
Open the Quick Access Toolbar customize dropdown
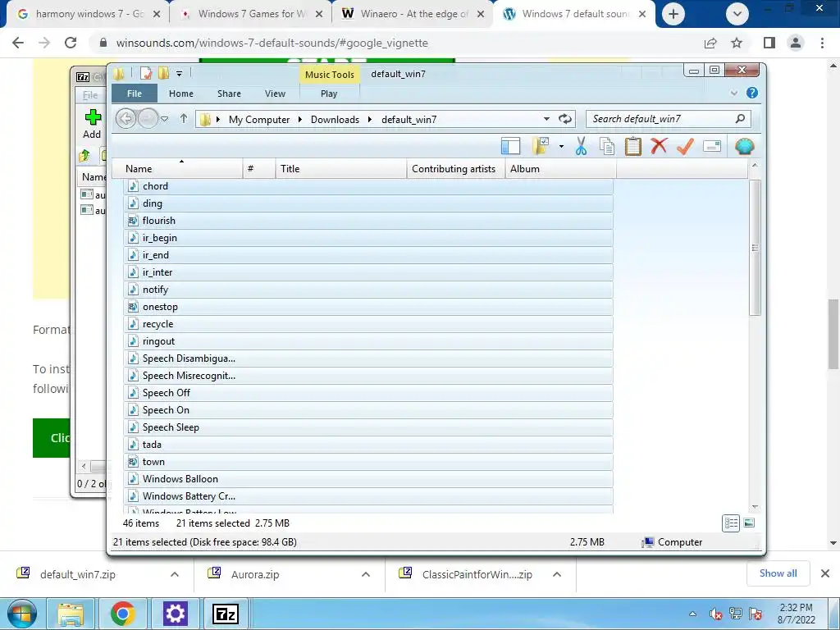[180, 73]
